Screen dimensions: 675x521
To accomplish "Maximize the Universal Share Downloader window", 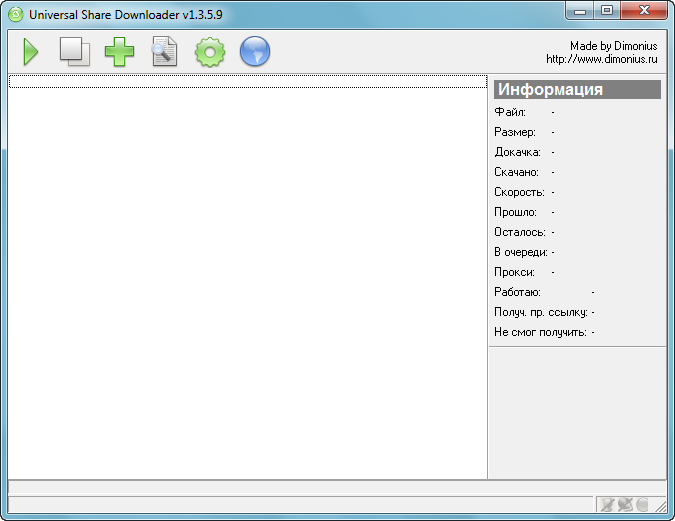I will tap(607, 11).
